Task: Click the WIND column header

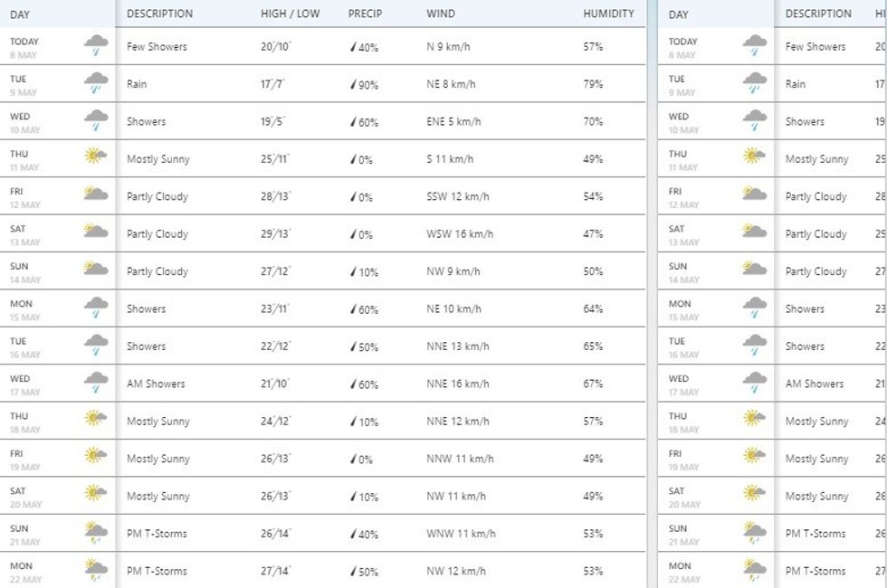Action: (x=441, y=14)
